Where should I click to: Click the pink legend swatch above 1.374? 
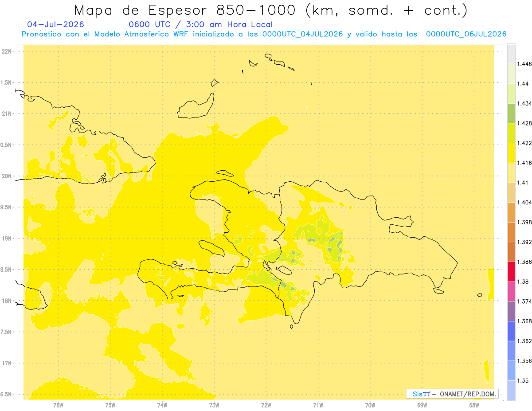click(511, 291)
